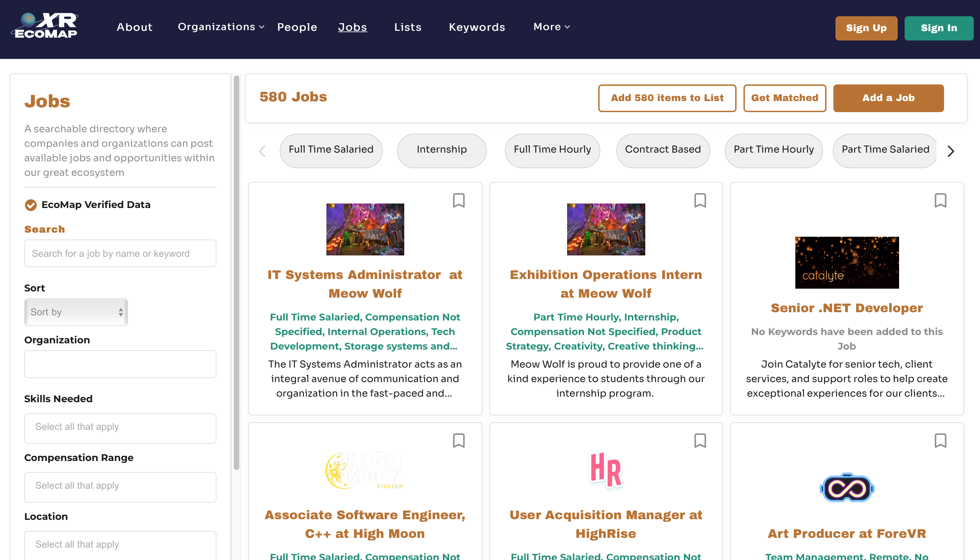This screenshot has width=980, height=560.
Task: Bookmark the Associate Software Engineer job
Action: 459,441
